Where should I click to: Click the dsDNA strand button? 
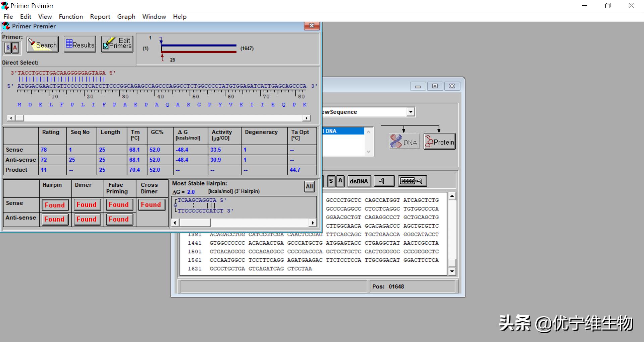coord(359,181)
